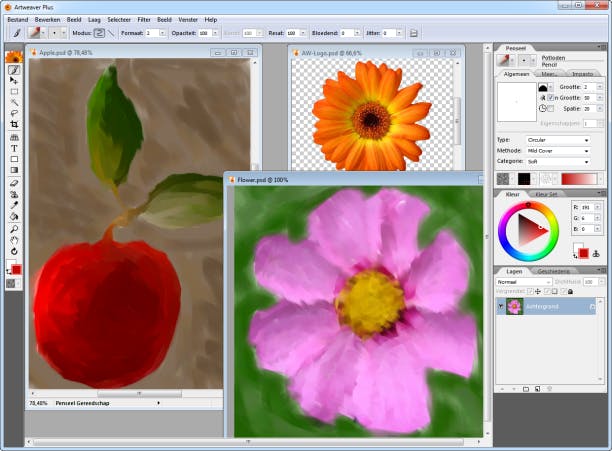The height and width of the screenshot is (451, 612).
Task: Click the R value input field
Action: 588,207
